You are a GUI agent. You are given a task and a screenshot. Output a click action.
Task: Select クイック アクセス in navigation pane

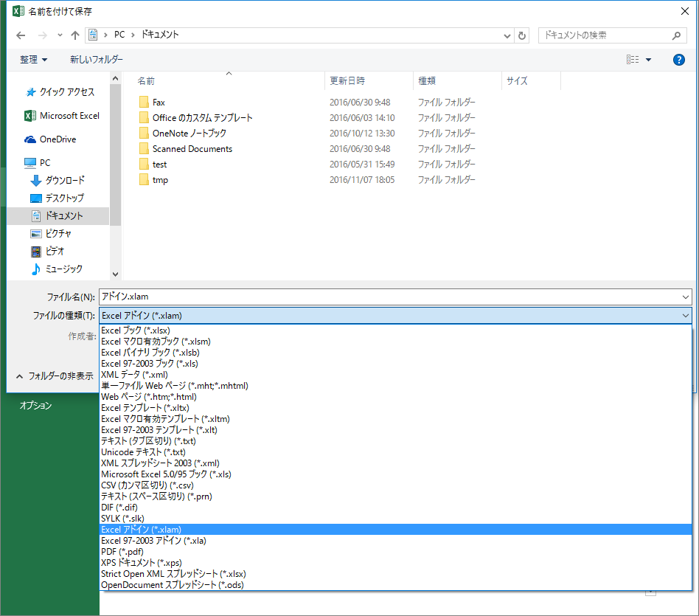pos(60,92)
